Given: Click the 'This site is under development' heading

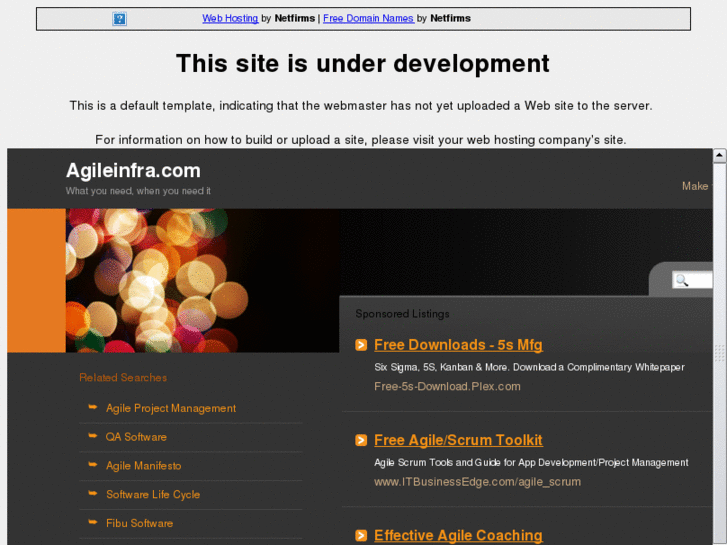Looking at the screenshot, I should [x=363, y=64].
